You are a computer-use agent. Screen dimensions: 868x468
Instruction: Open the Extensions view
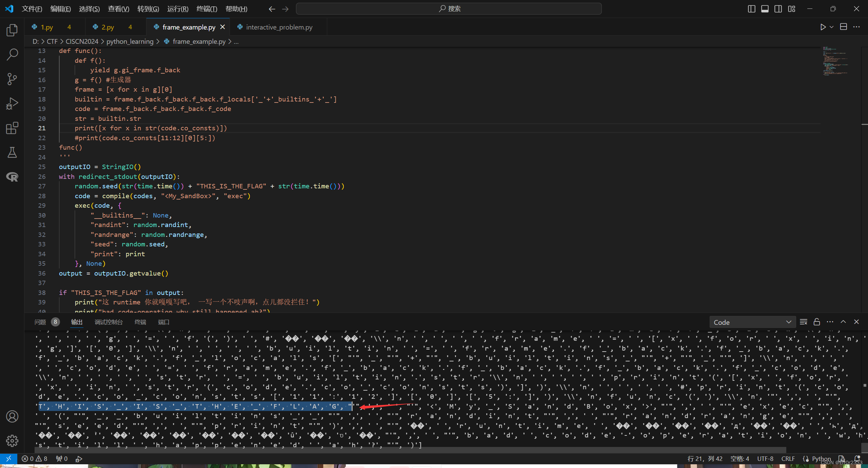pos(12,128)
